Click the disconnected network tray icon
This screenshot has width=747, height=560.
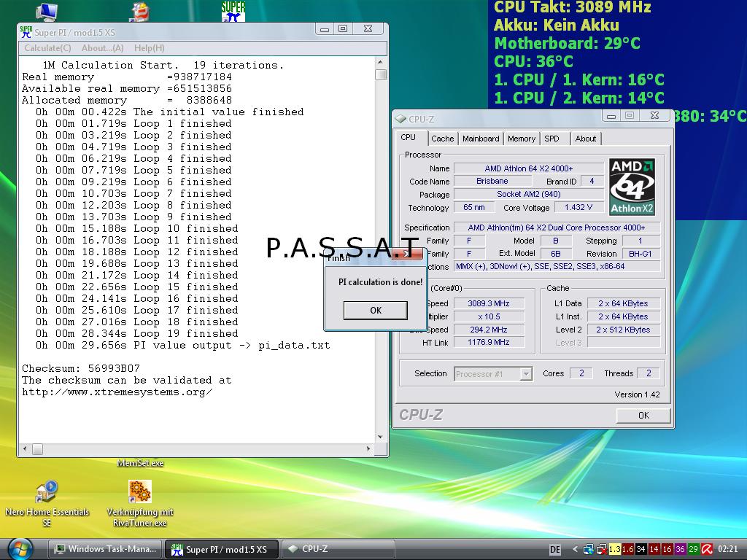pos(602,549)
